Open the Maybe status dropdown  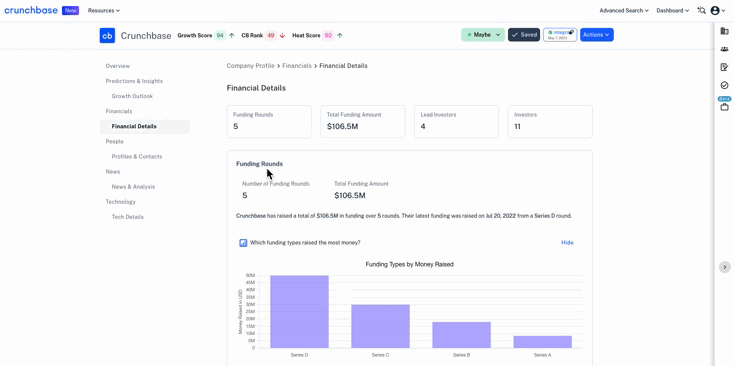483,35
